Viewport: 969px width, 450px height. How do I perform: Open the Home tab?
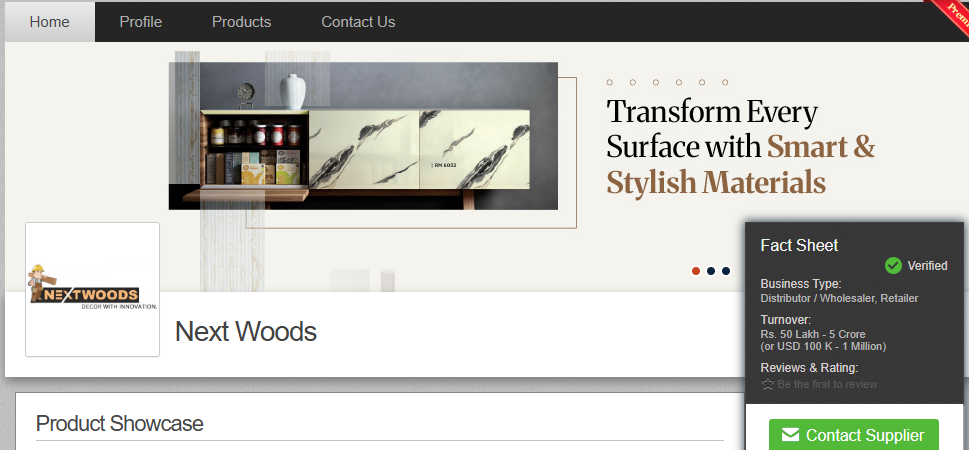(x=49, y=22)
